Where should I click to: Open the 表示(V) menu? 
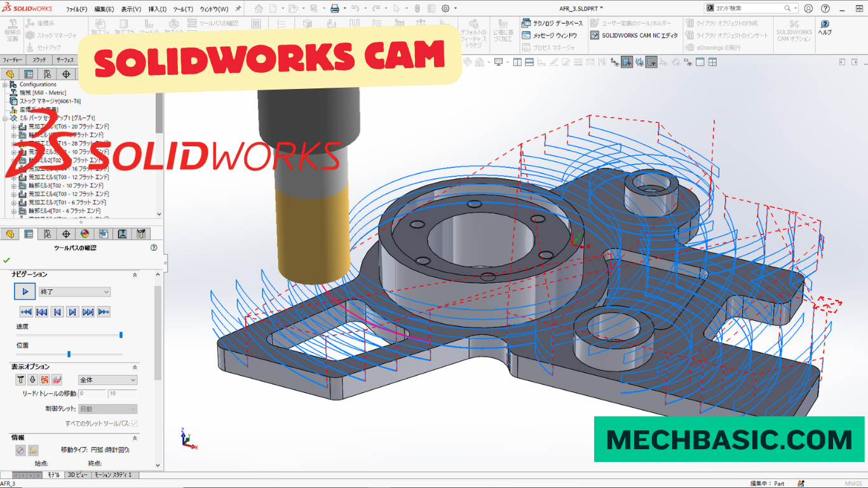pos(131,9)
